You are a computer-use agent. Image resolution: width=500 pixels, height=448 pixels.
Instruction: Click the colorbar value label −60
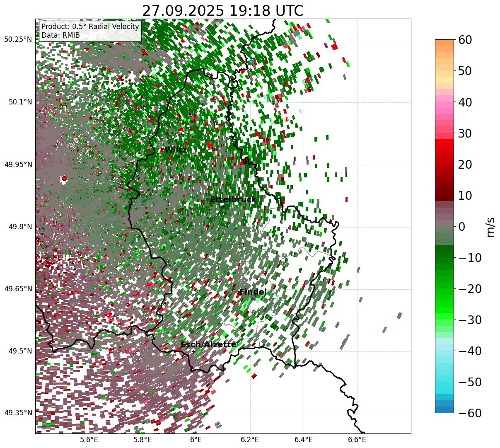pos(470,413)
